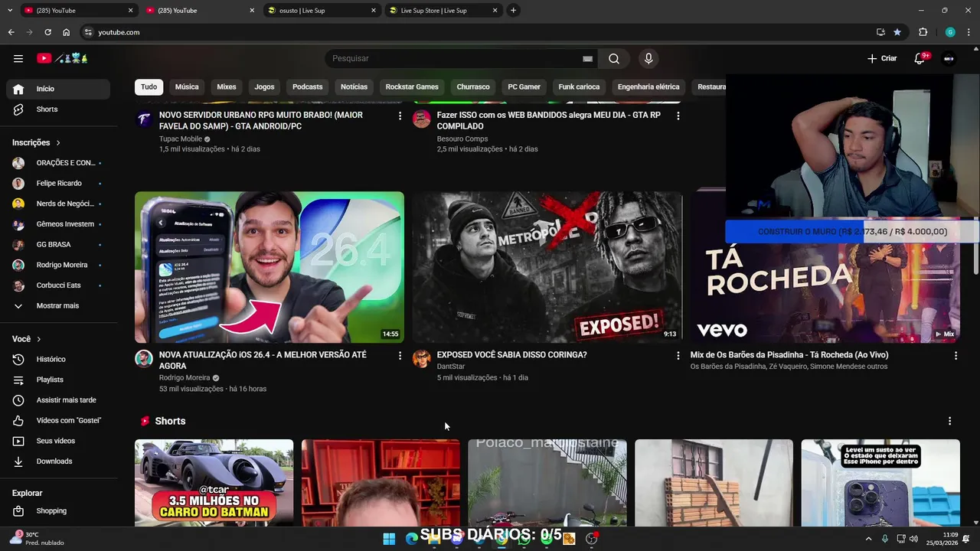Image resolution: width=980 pixels, height=551 pixels.
Task: Play the iOS 26.4 video thumbnail
Action: click(269, 267)
